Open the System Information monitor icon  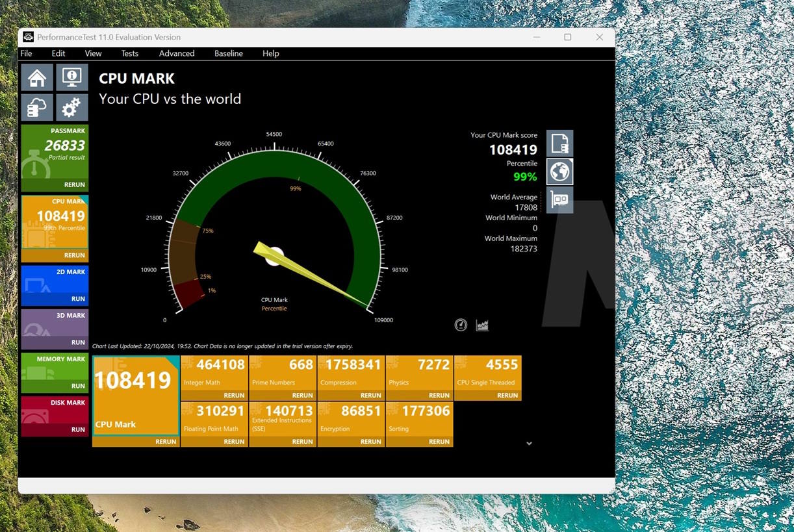[71, 77]
